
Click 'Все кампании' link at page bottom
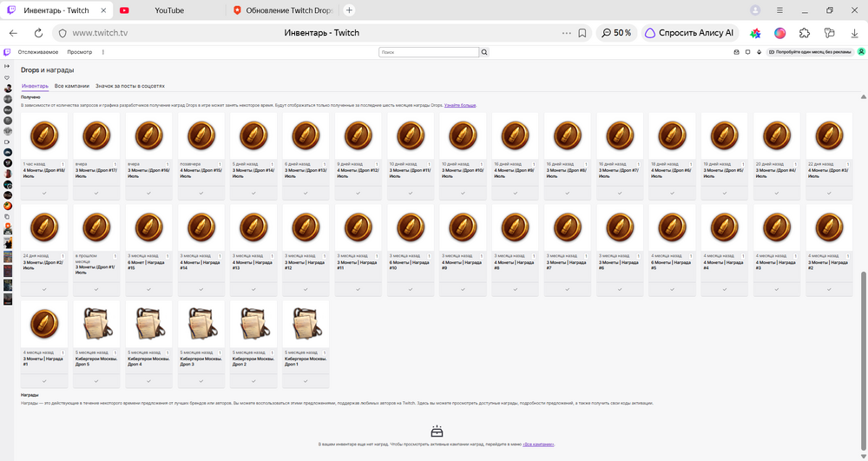tap(538, 445)
